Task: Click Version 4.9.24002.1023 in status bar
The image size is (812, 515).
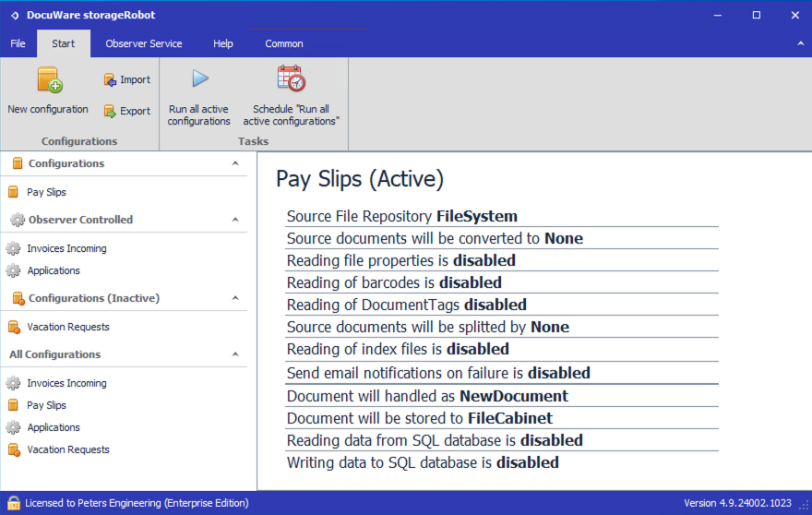Action: point(737,503)
